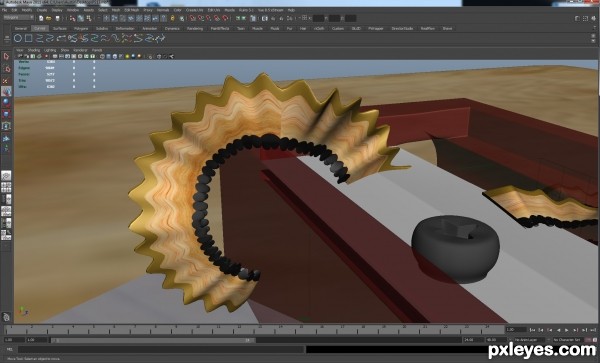Switch to the Subdivs shelf tab
600x363 pixels.
click(102, 28)
